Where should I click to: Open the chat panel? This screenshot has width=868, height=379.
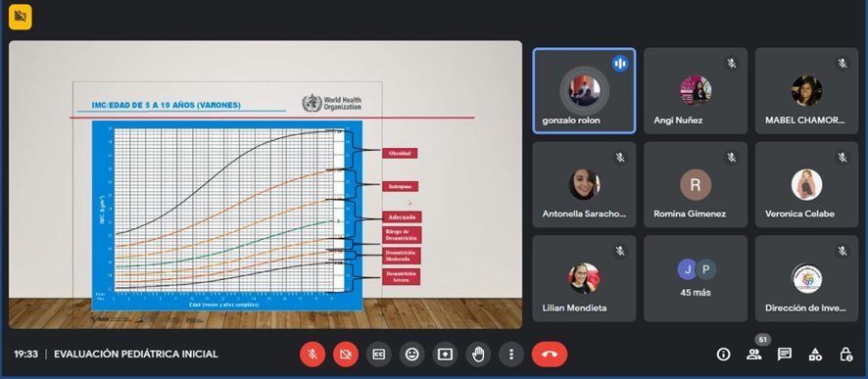pos(785,355)
